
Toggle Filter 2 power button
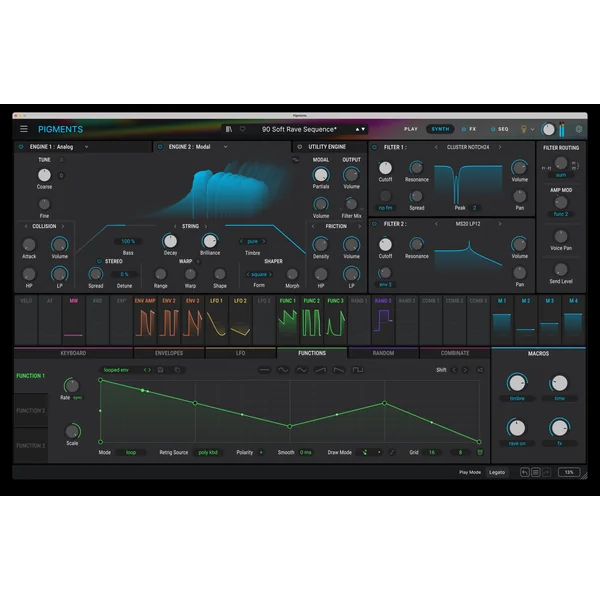(375, 224)
